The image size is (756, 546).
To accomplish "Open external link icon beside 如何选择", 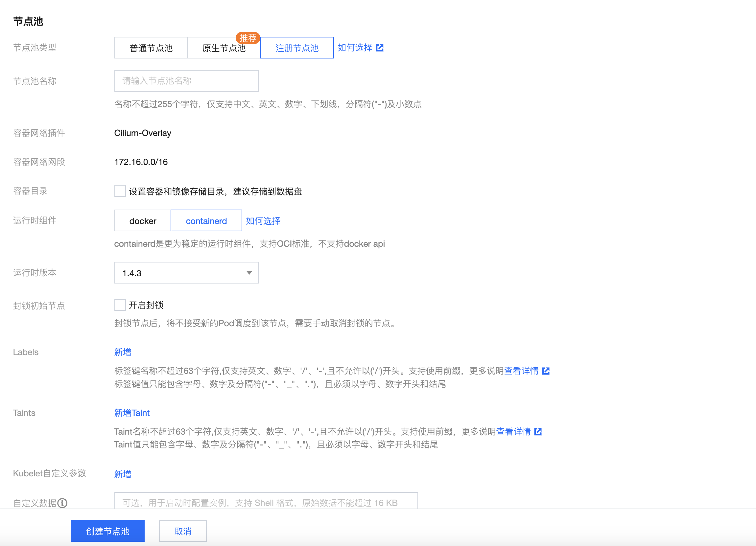I will pyautogui.click(x=379, y=48).
